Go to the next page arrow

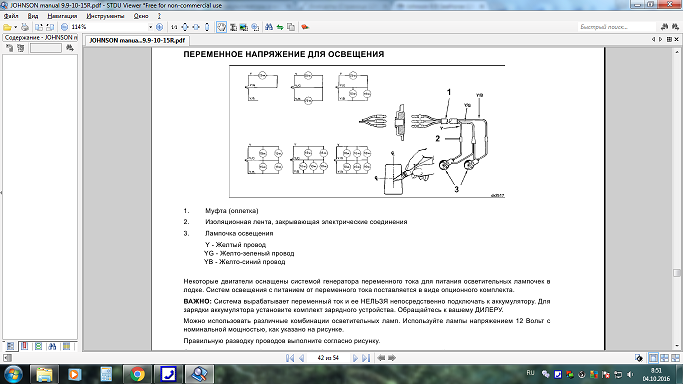point(355,358)
